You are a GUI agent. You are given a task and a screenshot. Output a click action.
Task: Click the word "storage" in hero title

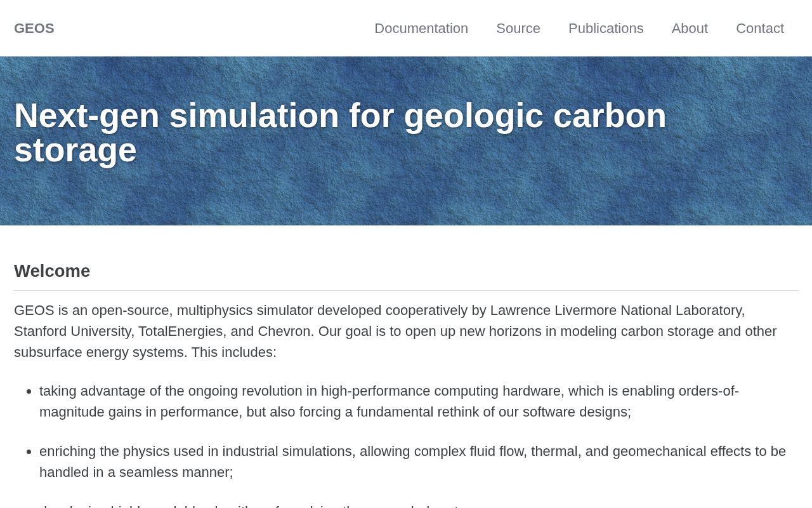point(75,150)
